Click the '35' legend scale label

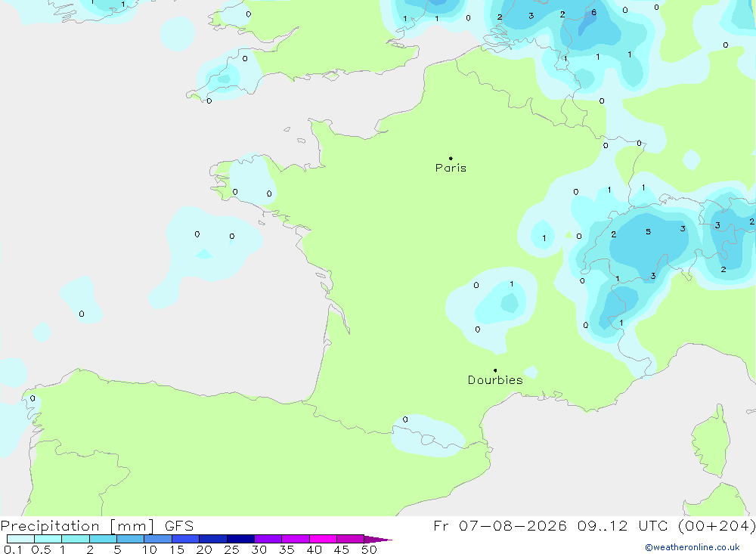(x=287, y=549)
